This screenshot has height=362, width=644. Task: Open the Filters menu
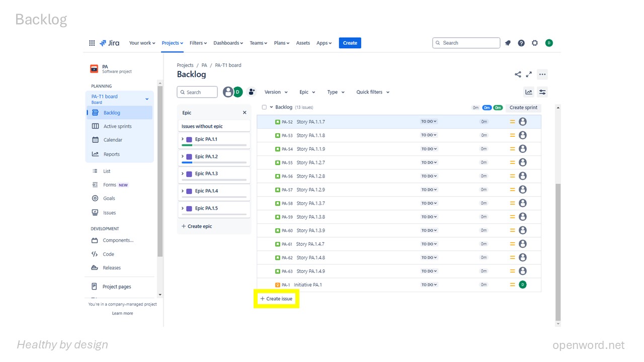tap(199, 43)
